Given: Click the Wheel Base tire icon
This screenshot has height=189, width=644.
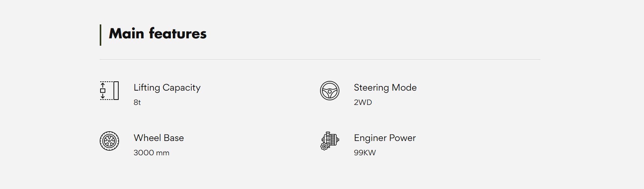Looking at the screenshot, I should pyautogui.click(x=109, y=141).
